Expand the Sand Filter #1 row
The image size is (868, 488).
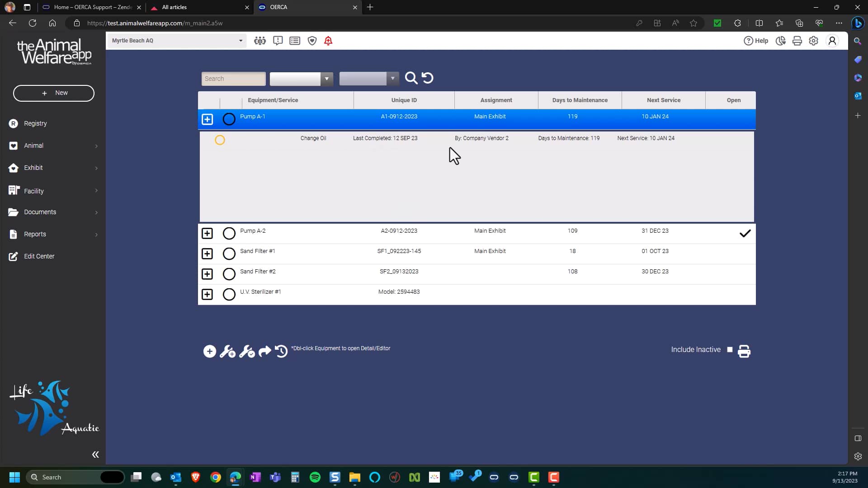[x=207, y=253]
